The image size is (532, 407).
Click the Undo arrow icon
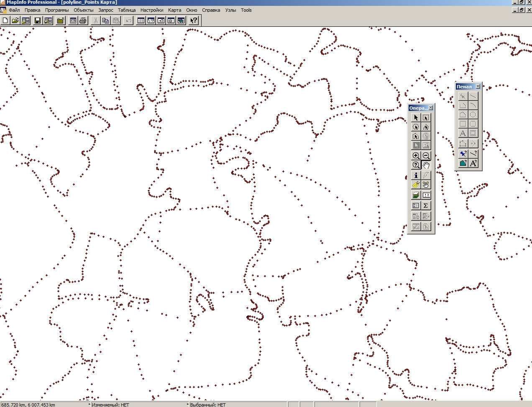(x=128, y=20)
